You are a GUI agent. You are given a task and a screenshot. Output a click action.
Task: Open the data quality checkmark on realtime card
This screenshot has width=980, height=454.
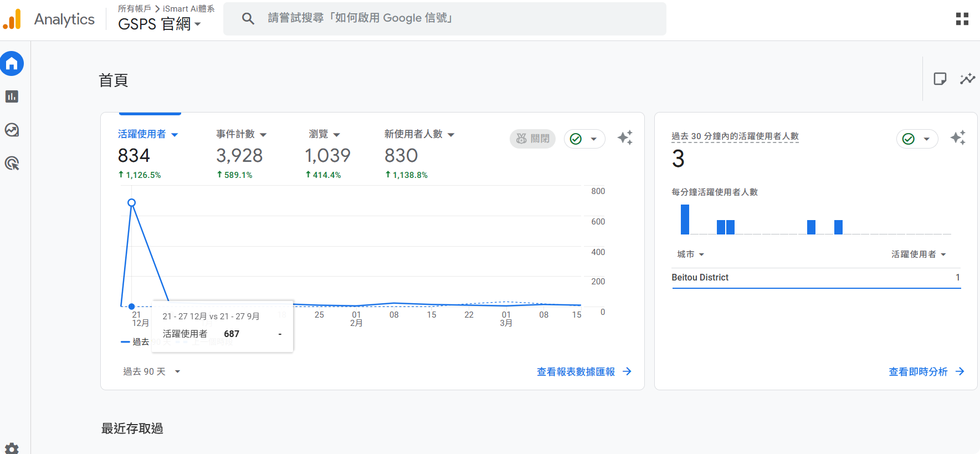coord(916,139)
